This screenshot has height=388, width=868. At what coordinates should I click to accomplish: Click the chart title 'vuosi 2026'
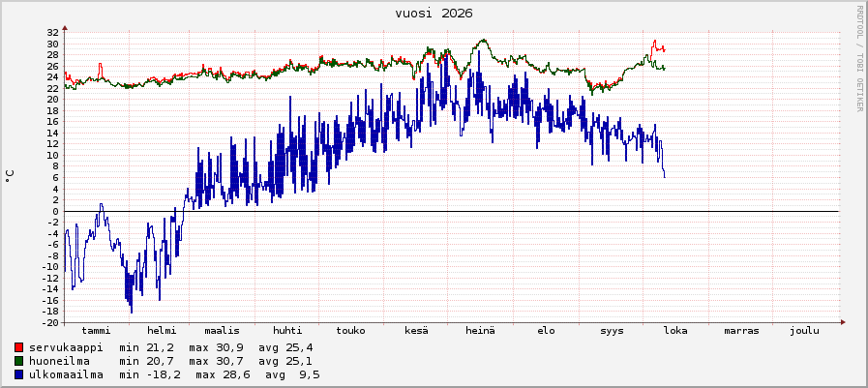click(434, 14)
